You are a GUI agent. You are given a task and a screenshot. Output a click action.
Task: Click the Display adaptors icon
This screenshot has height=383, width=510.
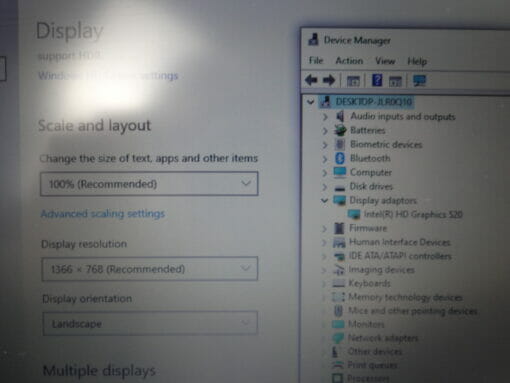pos(339,200)
